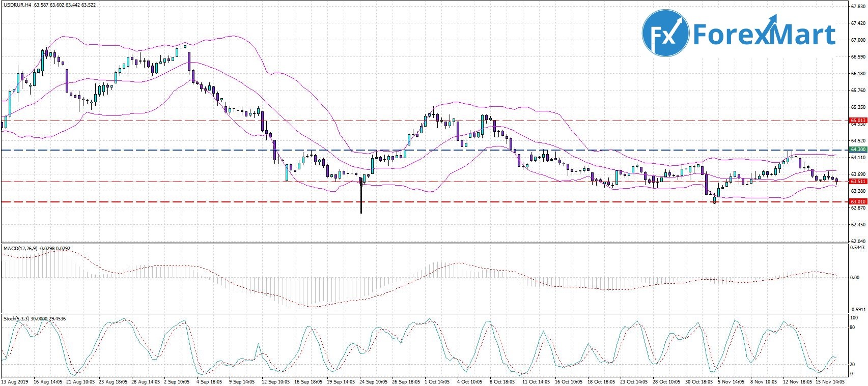Viewport: 868px width, 386px height.
Task: Click the black long-wick candle near 24 Sep
Action: (361, 196)
